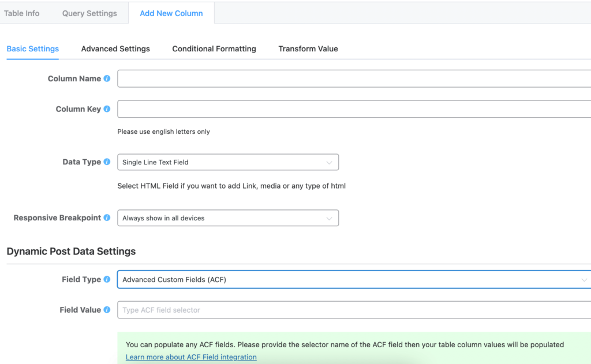Click the info icon beside Column Name
The image size is (591, 364).
[107, 78]
